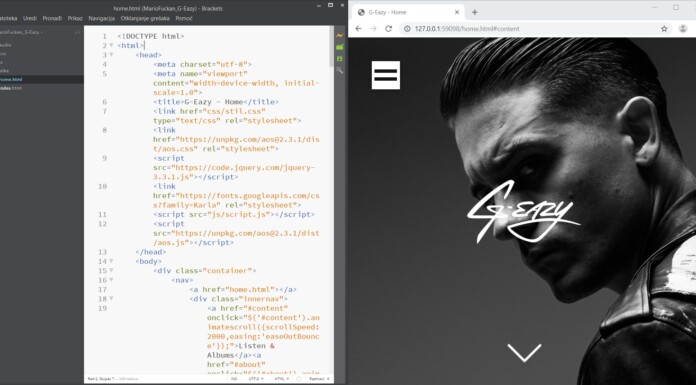Screen dimensions: 696x385
Task: Expand the audio folder in file tree
Action: tap(6, 45)
